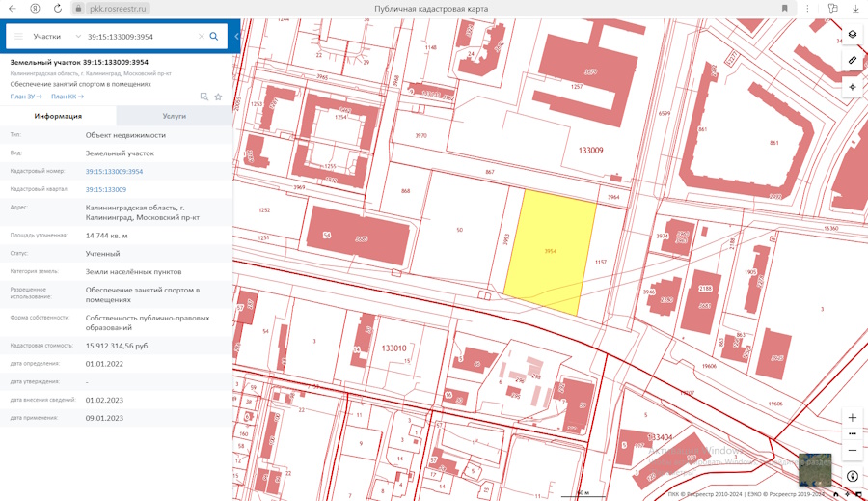
Task: Switch to the satellite basemap thumbnail
Action: coord(815,468)
